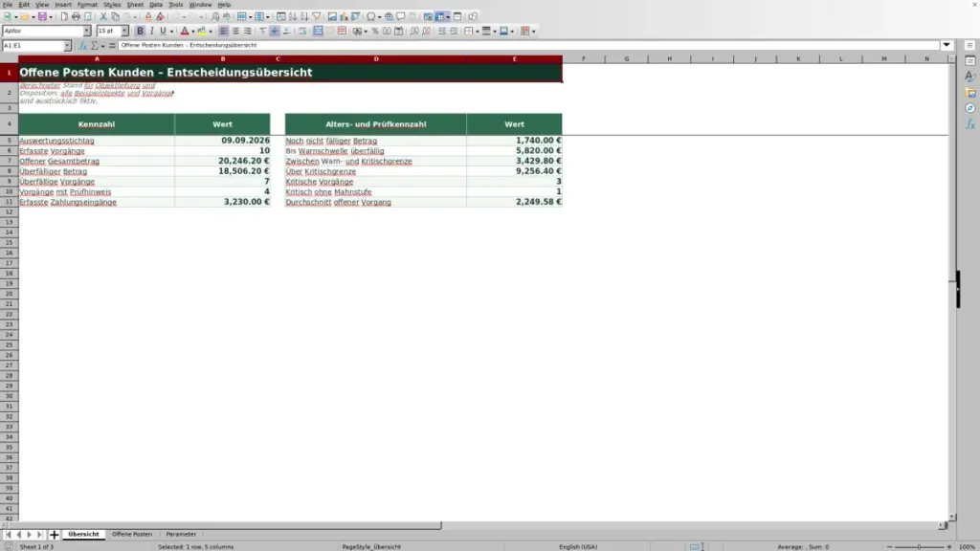Open the Function Wizard icon
The image size is (980, 551).
82,46
